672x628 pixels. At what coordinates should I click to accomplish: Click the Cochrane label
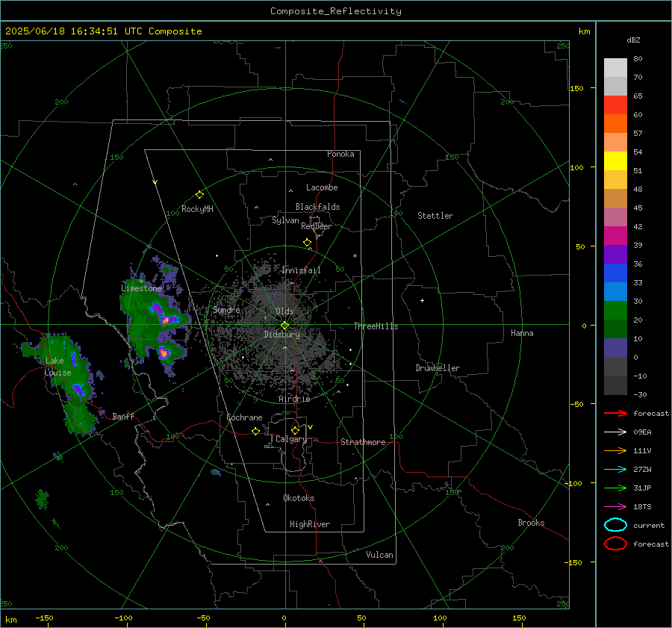click(244, 417)
